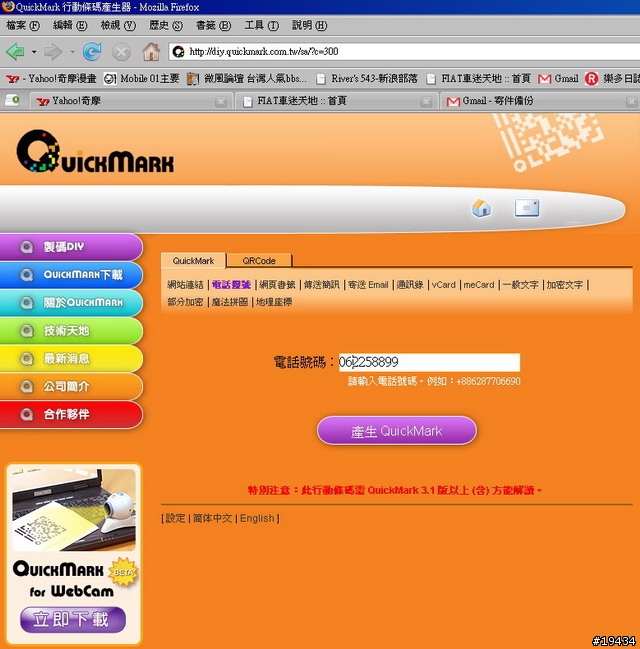This screenshot has width=640, height=649.
Task: Switch to Gmail - 寄件備份 tab
Action: [x=540, y=101]
